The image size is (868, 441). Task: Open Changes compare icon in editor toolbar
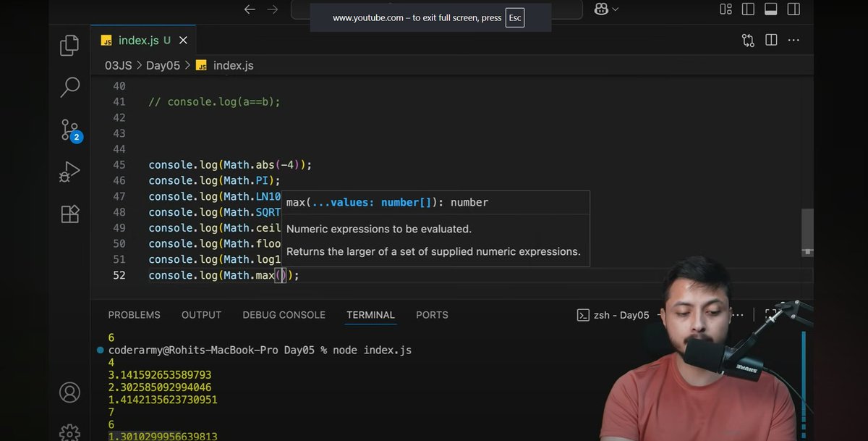pyautogui.click(x=748, y=41)
